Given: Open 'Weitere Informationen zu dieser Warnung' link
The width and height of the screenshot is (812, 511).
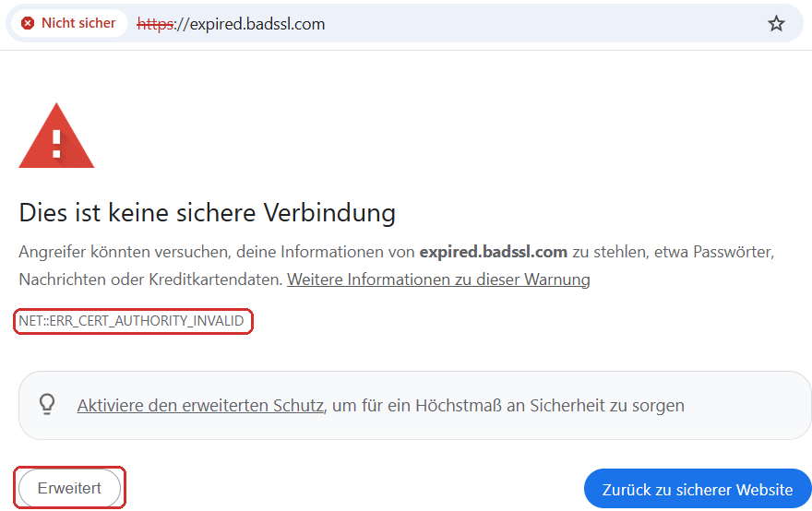Looking at the screenshot, I should coord(438,279).
